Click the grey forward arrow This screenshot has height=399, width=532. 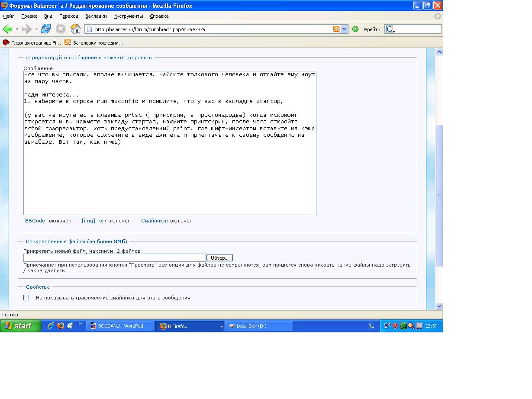(27, 29)
